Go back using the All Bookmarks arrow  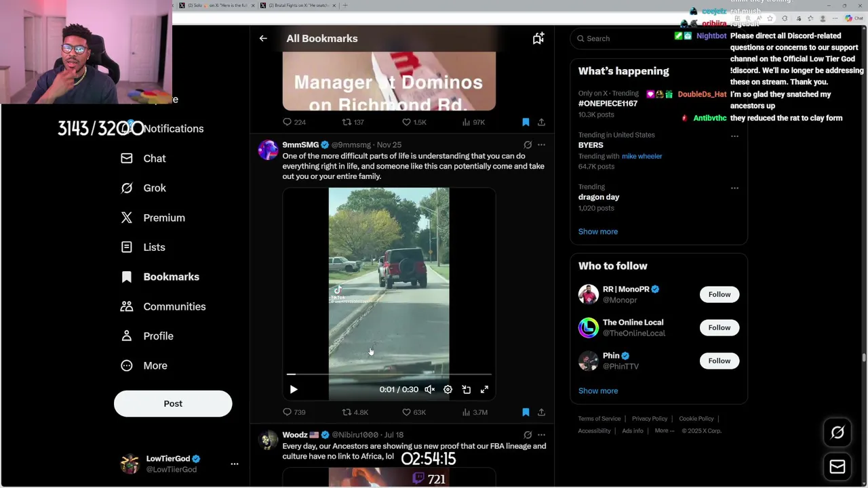pos(263,39)
